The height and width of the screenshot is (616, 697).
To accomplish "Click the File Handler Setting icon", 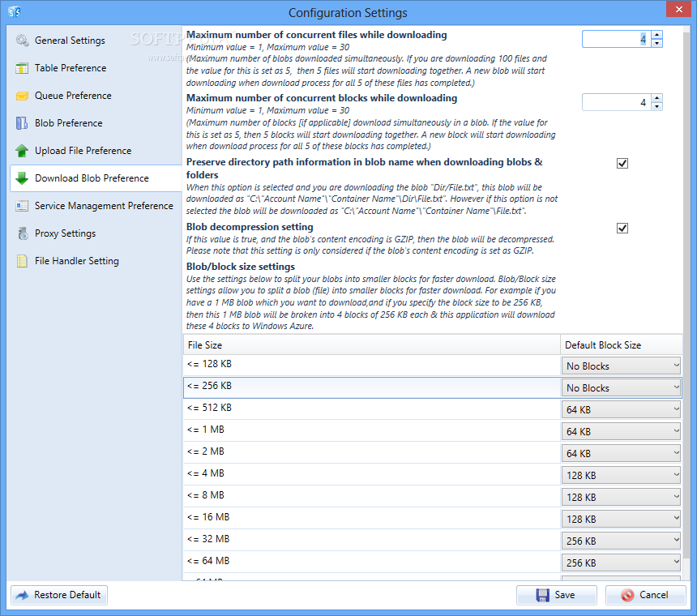I will pos(22,261).
